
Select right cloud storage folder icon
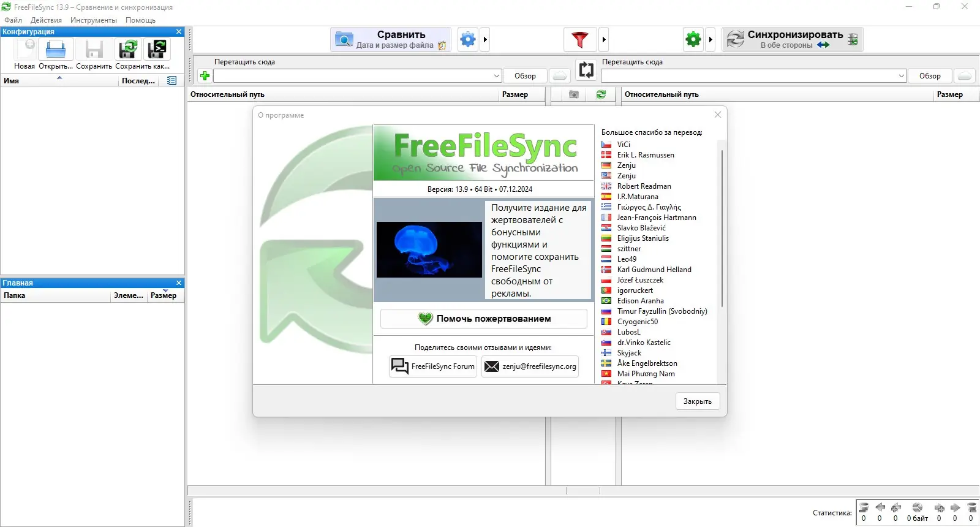[965, 75]
